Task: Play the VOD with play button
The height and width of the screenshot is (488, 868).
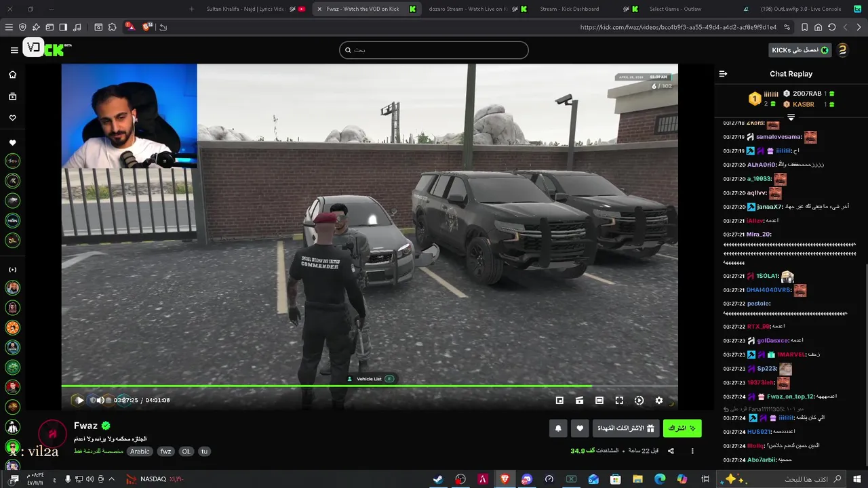Action: [79, 401]
